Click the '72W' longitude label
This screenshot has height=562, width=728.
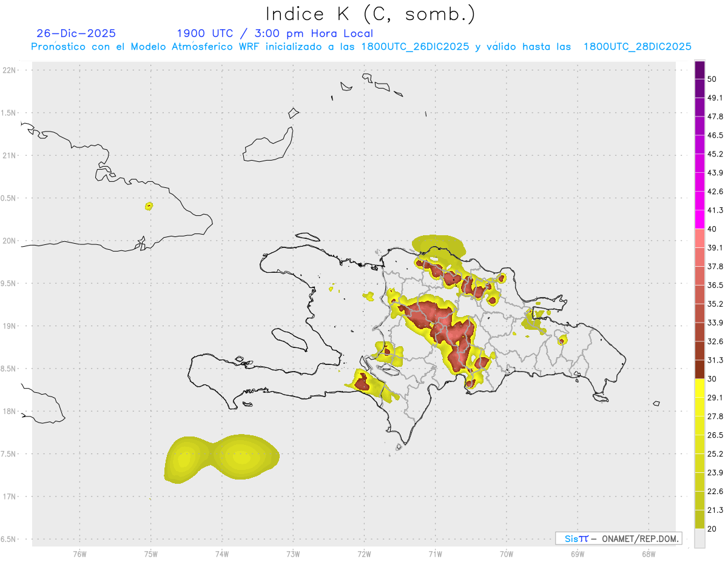[x=365, y=554]
